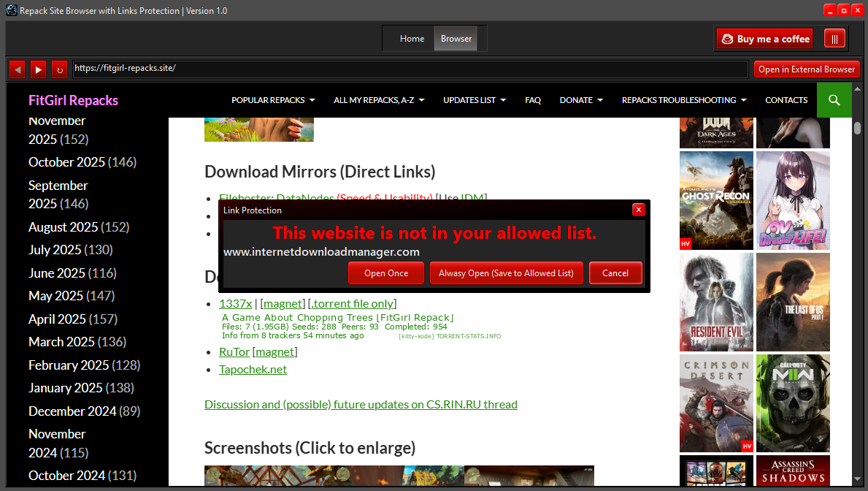This screenshot has height=491, width=868.
Task: Open the November 2024 archive
Action: [x=58, y=444]
